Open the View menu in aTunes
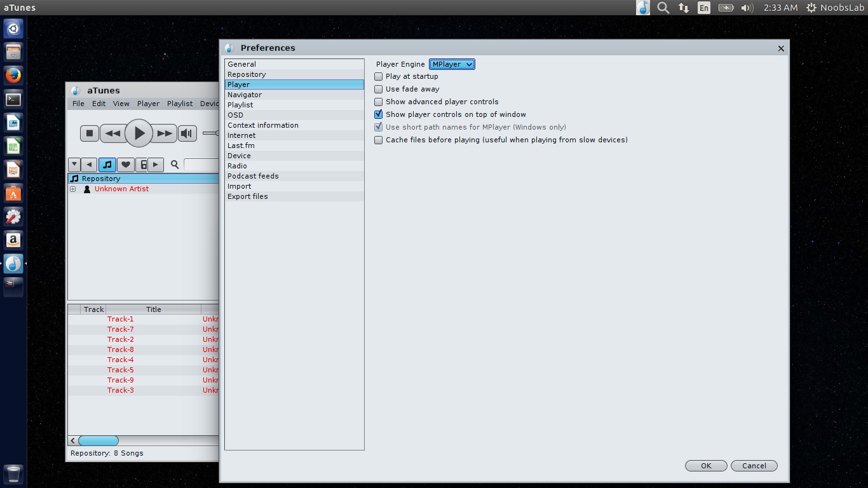868x488 pixels. (x=121, y=104)
